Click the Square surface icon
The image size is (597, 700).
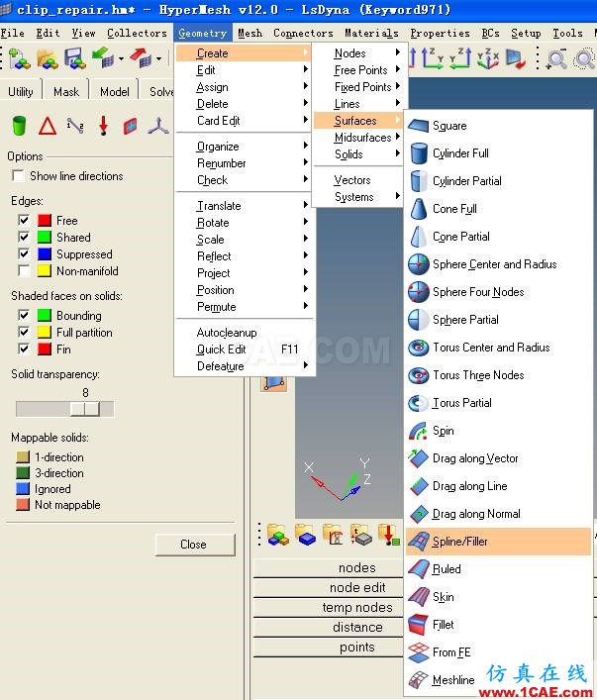tap(419, 126)
